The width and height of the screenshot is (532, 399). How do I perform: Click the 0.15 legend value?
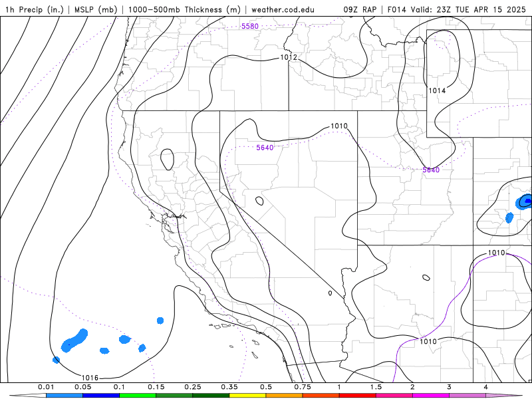(x=156, y=387)
